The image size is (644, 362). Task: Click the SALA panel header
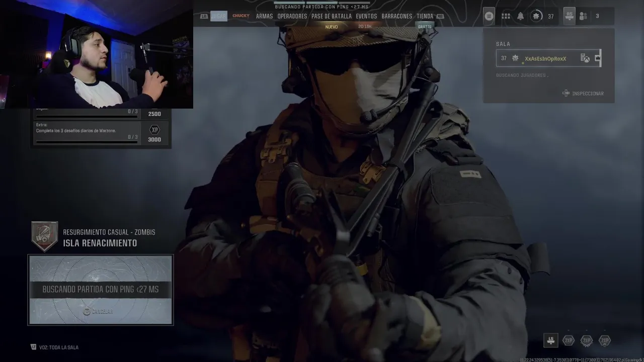pos(503,44)
